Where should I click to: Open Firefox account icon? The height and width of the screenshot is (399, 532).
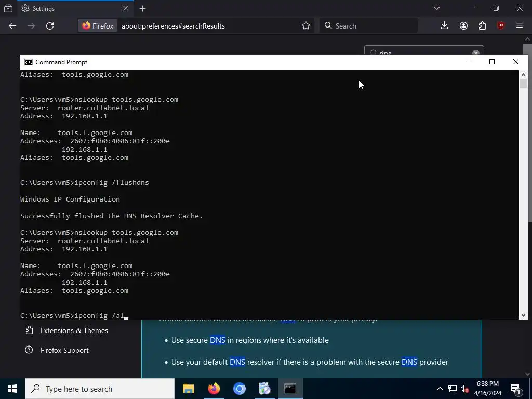(x=463, y=26)
